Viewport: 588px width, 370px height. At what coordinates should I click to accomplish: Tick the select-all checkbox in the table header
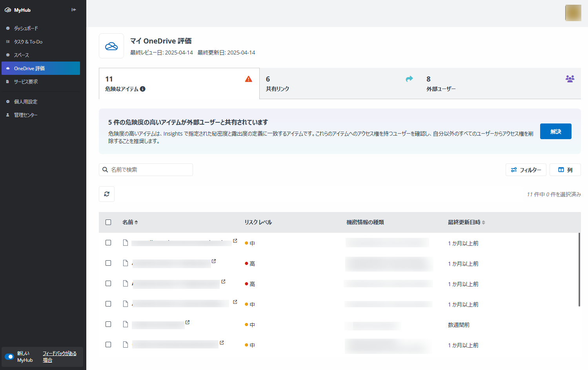[x=108, y=222]
